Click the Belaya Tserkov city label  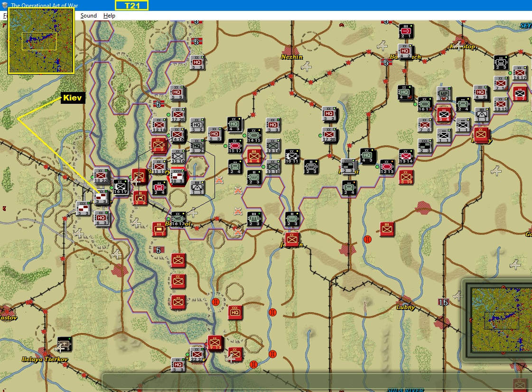[45, 359]
